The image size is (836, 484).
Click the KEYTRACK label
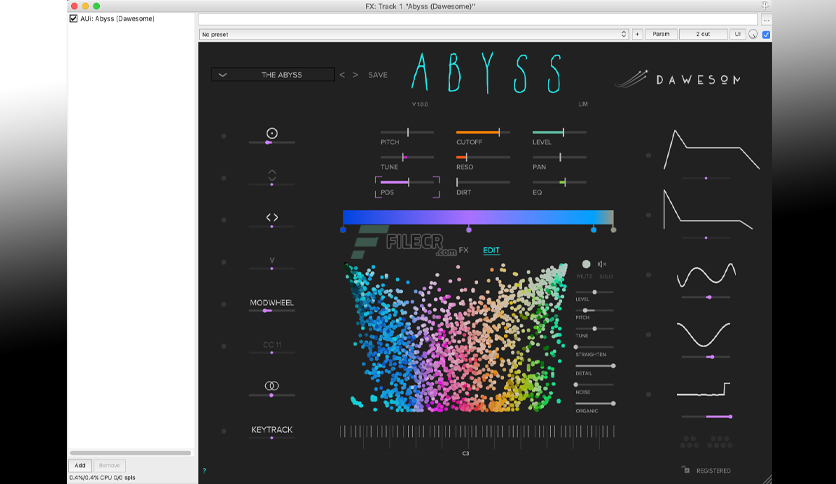272,430
